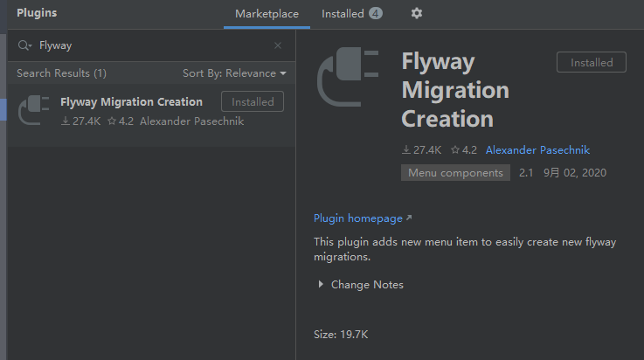Open Alexander Pasechnik vendor link
The height and width of the screenshot is (360, 644).
point(537,150)
